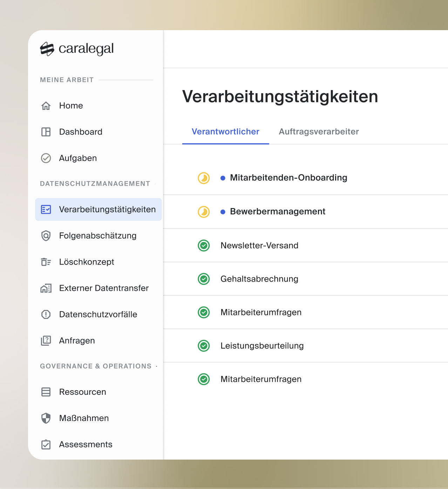Open Folgenabschätzung in the sidebar

(99, 236)
